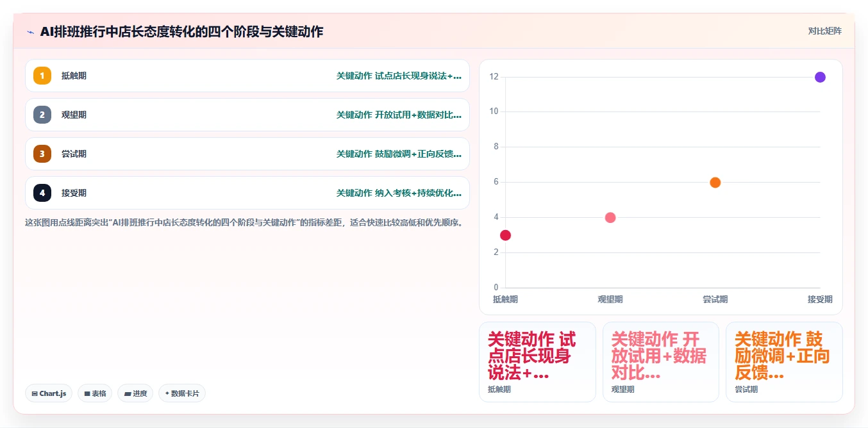
Task: Click 关键动作 开放试用+数据对比 text in row 2
Action: 399,115
